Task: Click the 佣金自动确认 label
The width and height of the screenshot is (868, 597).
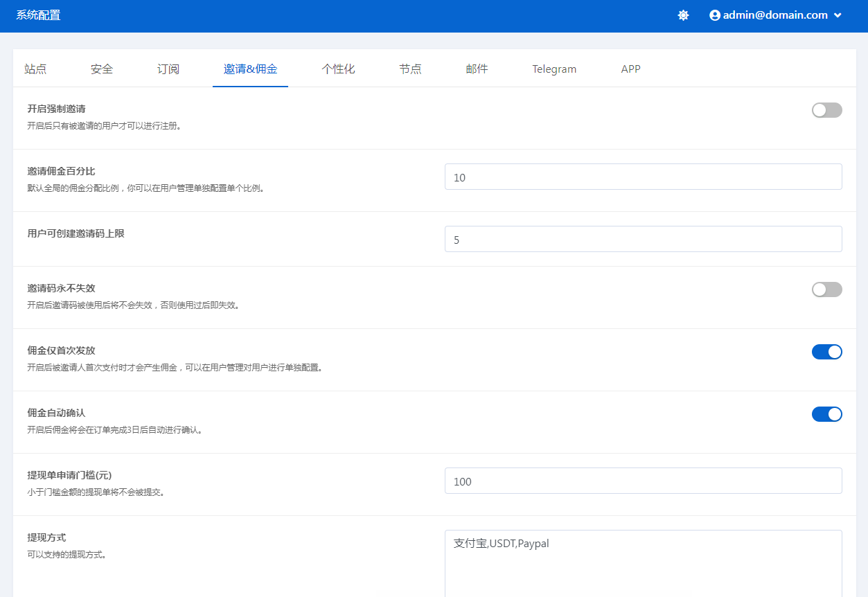Action: click(x=56, y=413)
